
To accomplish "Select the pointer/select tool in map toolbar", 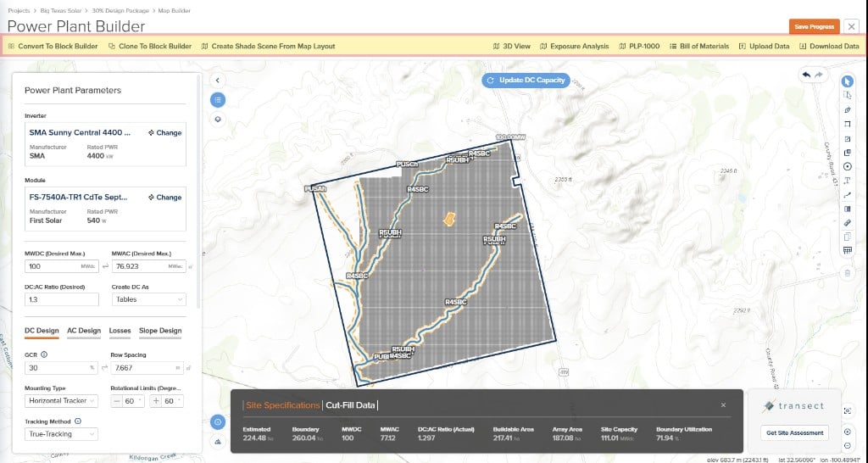I will coord(847,81).
